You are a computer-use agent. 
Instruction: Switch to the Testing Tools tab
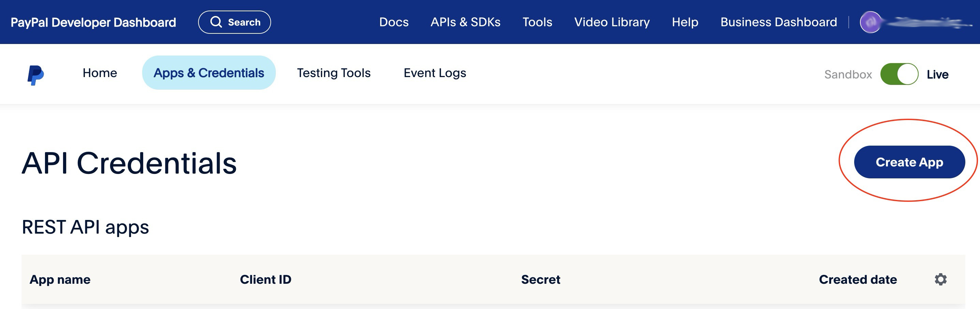[333, 73]
